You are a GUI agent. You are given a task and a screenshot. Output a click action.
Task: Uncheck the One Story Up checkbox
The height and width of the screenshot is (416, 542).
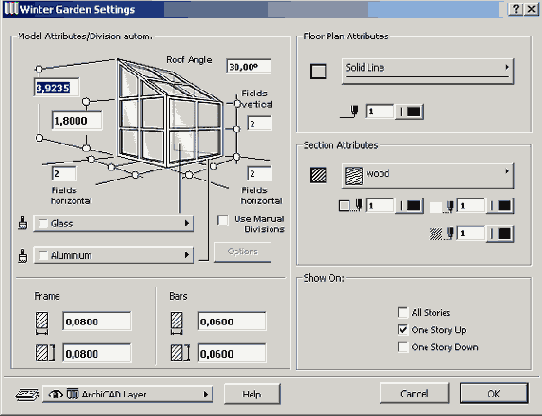(x=403, y=330)
